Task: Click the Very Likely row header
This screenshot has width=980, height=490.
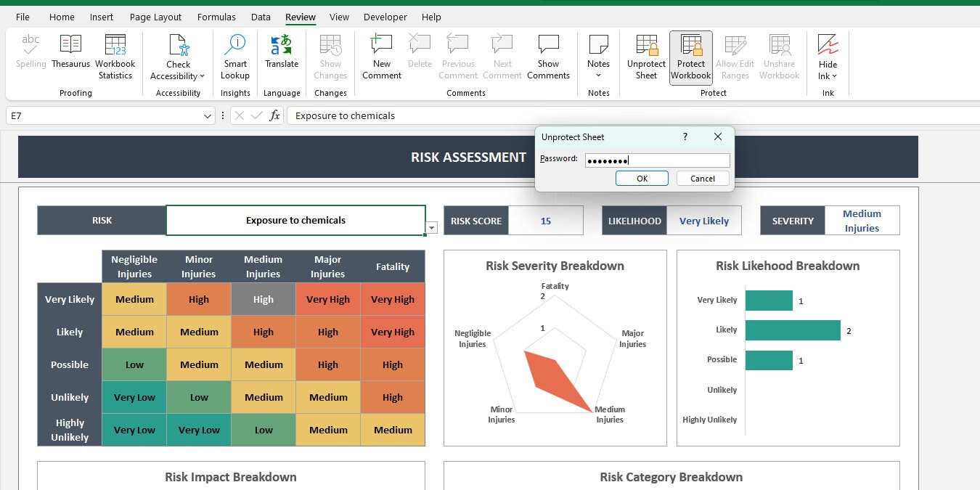Action: (70, 299)
